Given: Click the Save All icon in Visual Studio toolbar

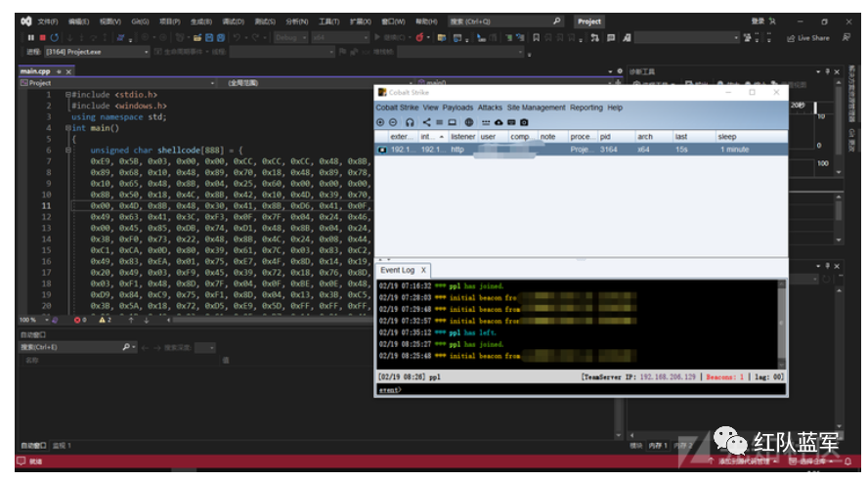Looking at the screenshot, I should click(220, 37).
